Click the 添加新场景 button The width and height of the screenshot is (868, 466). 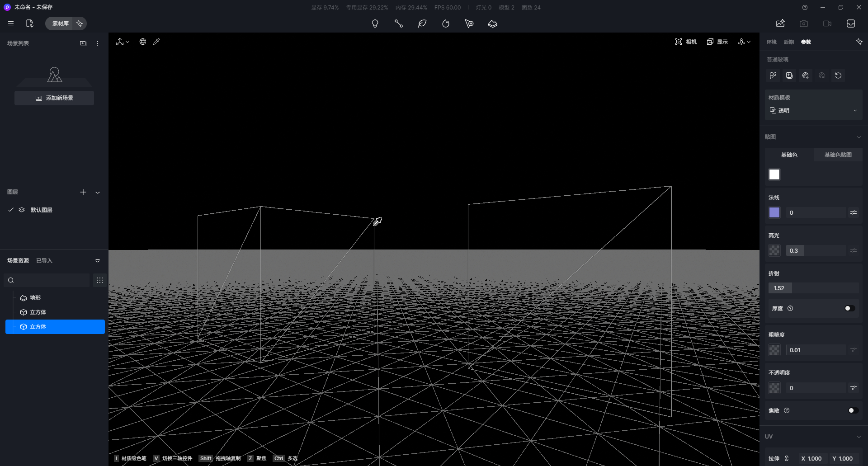(x=54, y=98)
